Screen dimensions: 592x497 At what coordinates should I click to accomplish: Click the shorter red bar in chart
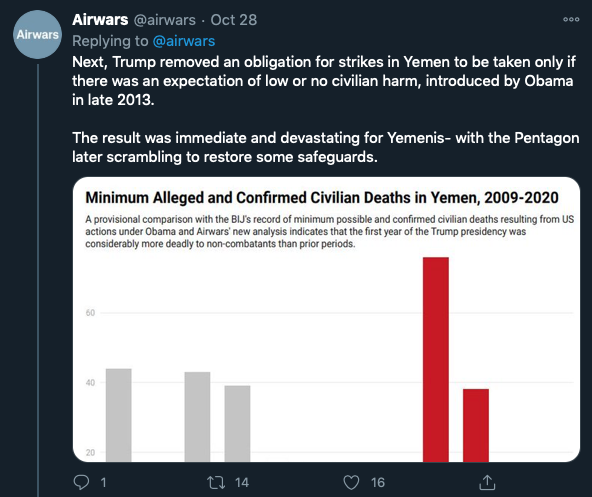point(476,425)
